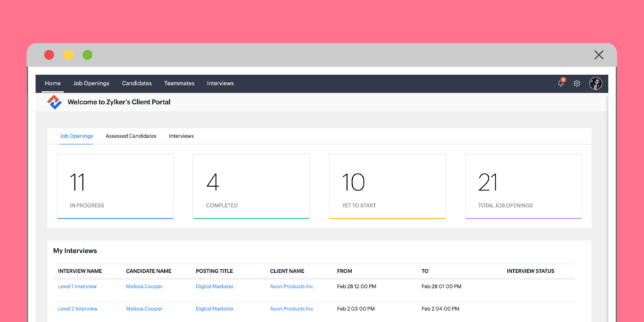Select the Completed stat card
Screen dimensions: 644x322
(251, 186)
